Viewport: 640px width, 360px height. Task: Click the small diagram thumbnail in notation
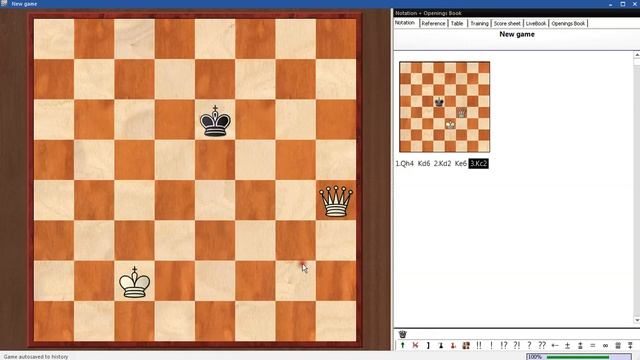444,107
